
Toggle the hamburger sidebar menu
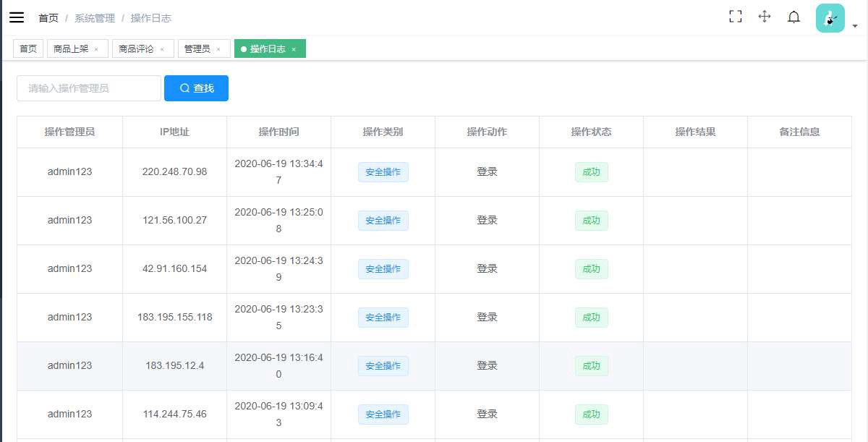(x=17, y=18)
